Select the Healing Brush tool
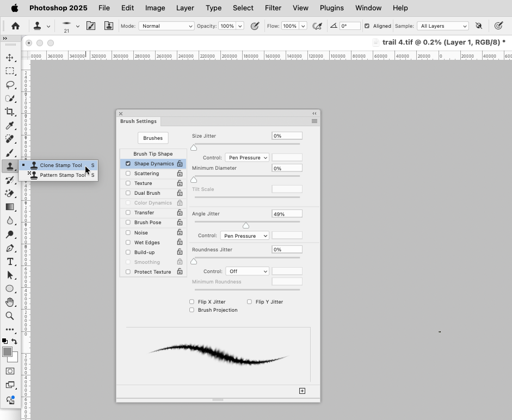The image size is (512, 420). pos(10,139)
